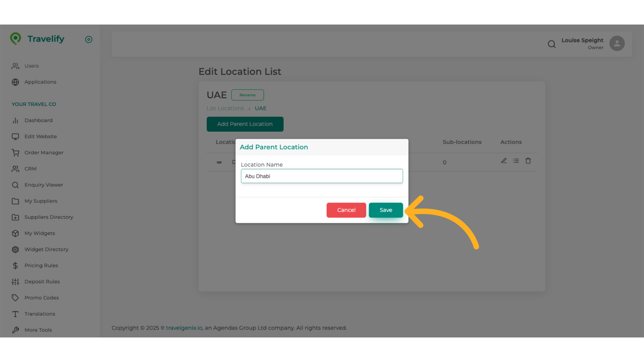644x362 pixels.
Task: Click the Save button in dialog
Action: 386,210
